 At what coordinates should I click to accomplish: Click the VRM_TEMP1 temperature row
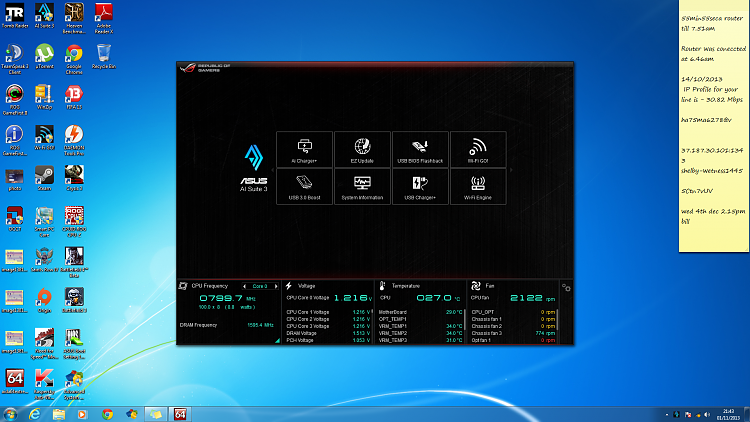[x=420, y=326]
